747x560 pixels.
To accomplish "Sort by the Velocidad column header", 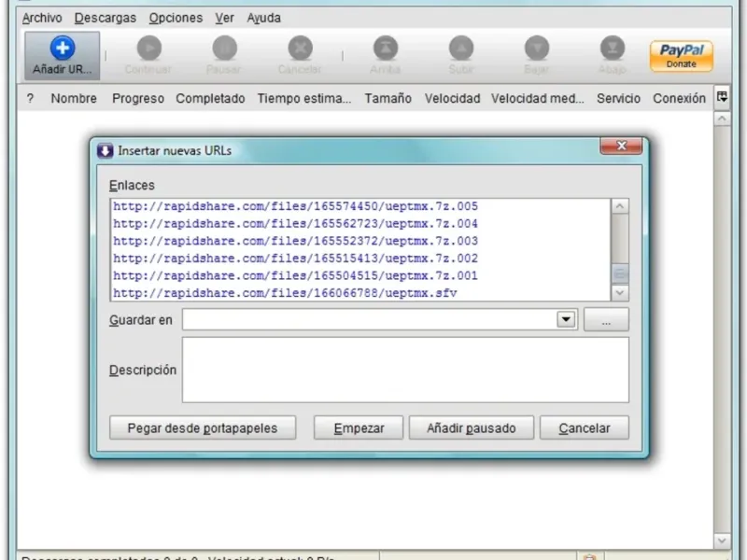I will (x=453, y=99).
